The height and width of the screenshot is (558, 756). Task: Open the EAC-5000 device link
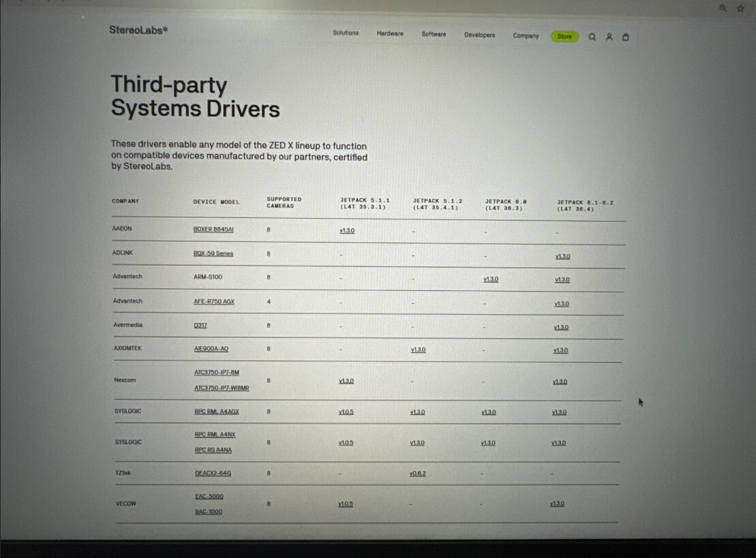pyautogui.click(x=209, y=497)
